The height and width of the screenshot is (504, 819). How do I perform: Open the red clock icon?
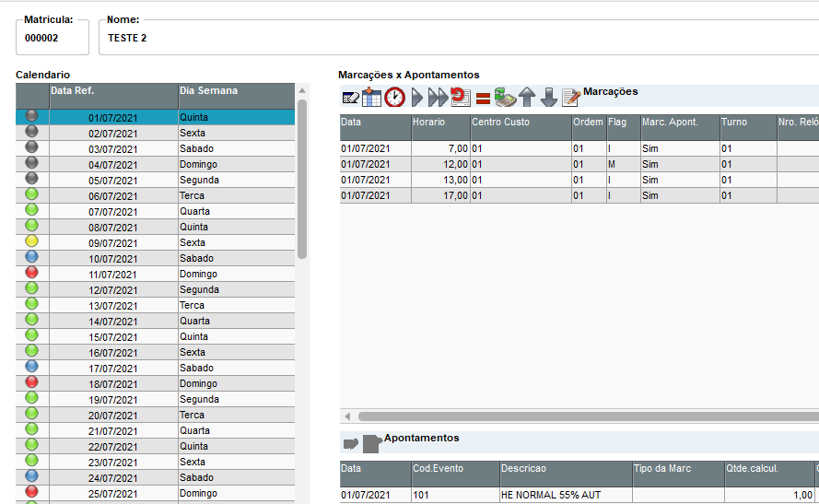(x=395, y=97)
